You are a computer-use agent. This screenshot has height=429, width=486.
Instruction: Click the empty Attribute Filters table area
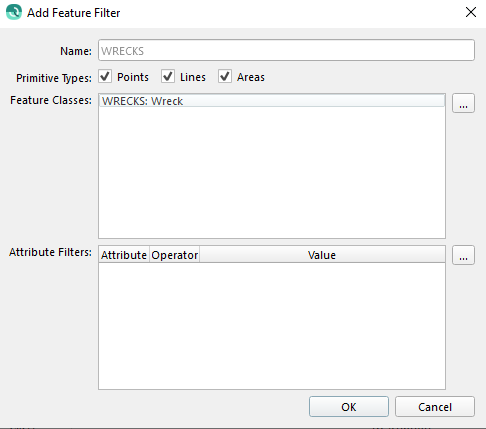[x=272, y=326]
